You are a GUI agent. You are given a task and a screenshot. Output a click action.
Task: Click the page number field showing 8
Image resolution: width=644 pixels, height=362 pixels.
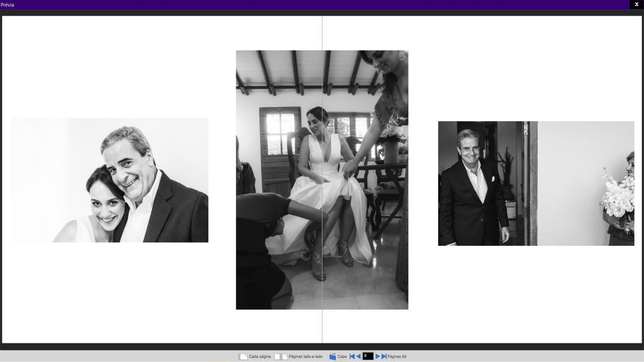coord(368,356)
